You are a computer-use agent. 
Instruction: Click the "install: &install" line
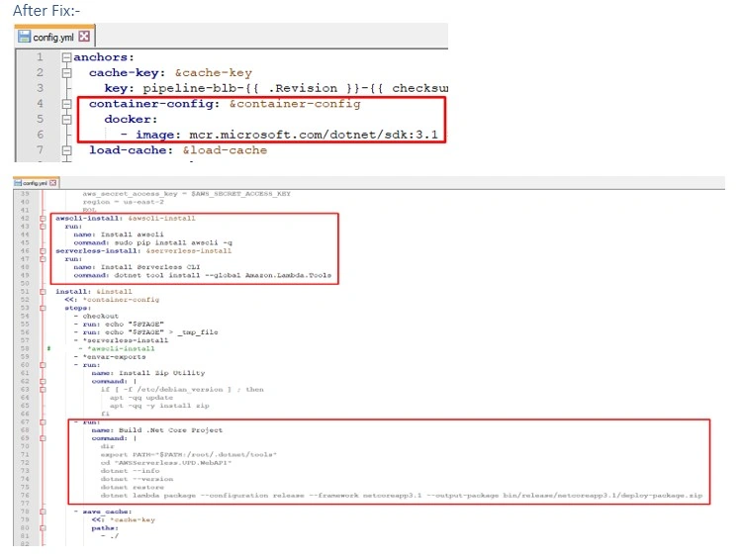(94, 292)
